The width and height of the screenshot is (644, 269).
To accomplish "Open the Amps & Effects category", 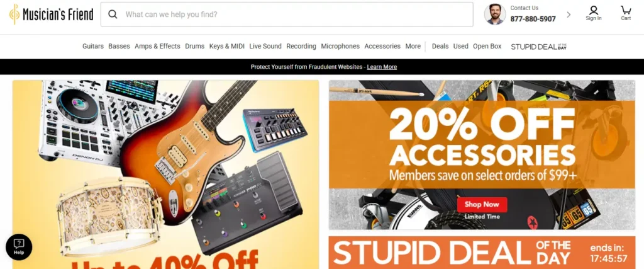I will (x=157, y=46).
